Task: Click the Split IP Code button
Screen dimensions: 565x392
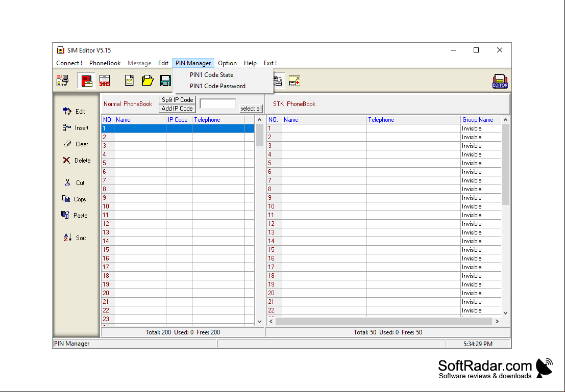Action: point(177,100)
